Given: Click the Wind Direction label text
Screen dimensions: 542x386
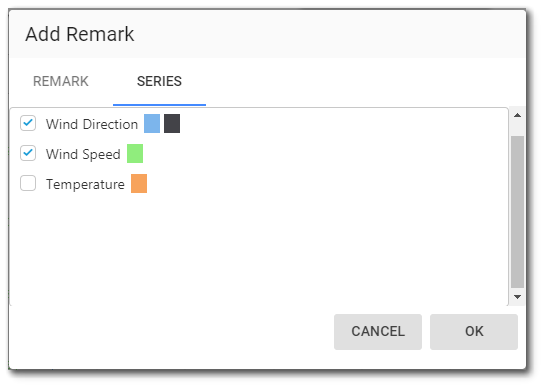Looking at the screenshot, I should click(92, 124).
